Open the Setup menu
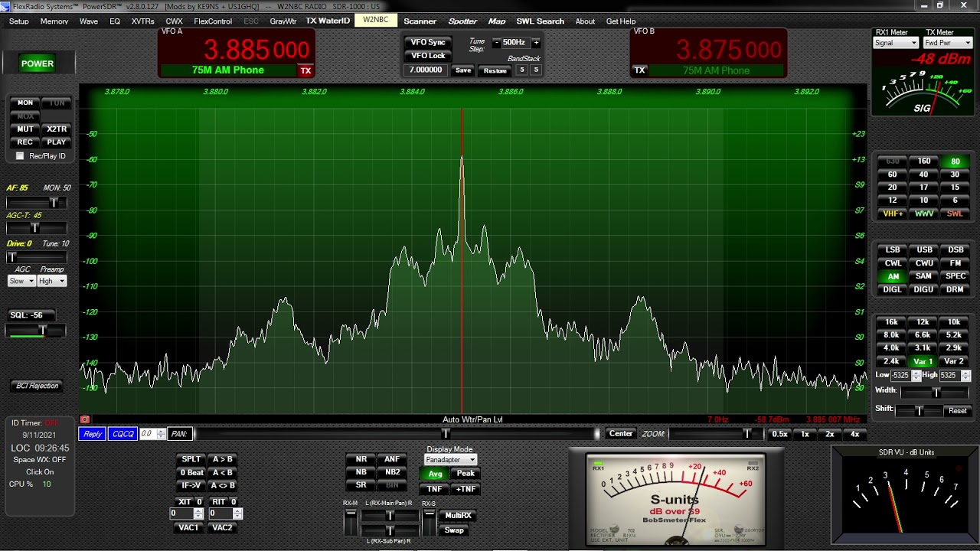The width and height of the screenshot is (980, 551). click(x=19, y=21)
